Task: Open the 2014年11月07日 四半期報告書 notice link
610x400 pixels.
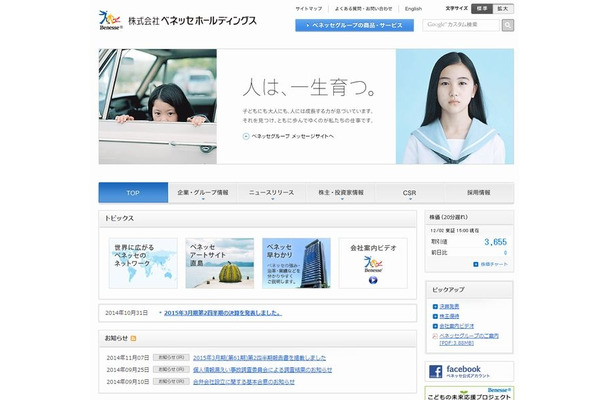Action: 259,358
